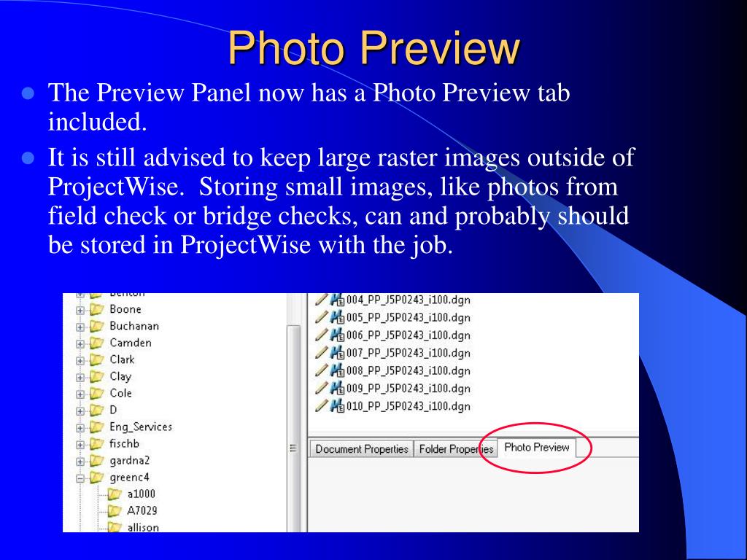The image size is (747, 560).
Task: Select the Camden folder label
Action: pos(130,343)
